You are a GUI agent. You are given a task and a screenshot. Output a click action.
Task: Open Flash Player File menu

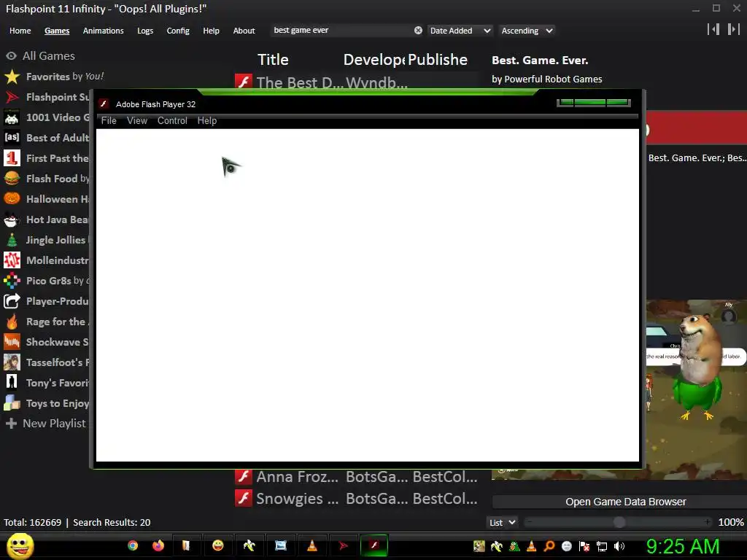[x=109, y=121]
